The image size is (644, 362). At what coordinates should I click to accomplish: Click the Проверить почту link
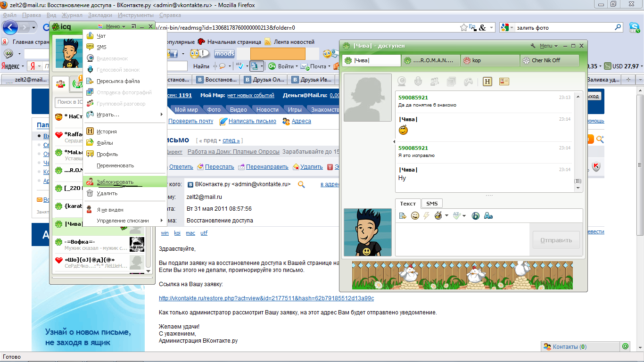(x=190, y=121)
